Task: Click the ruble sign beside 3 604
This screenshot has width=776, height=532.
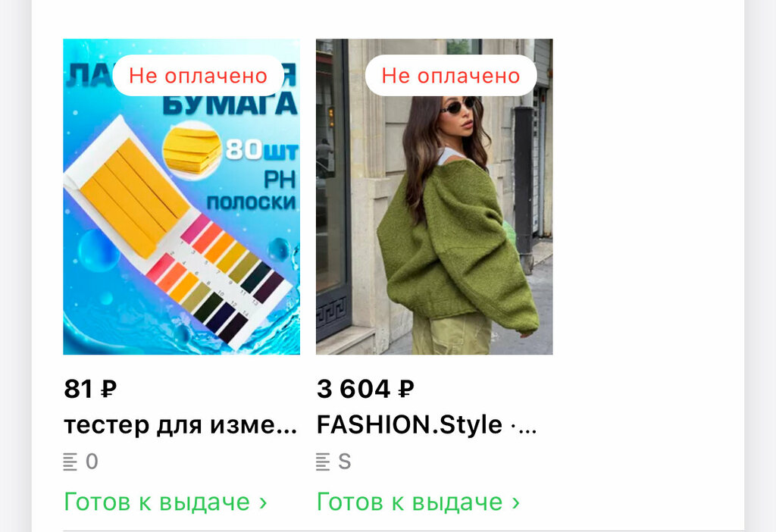Action: 406,390
